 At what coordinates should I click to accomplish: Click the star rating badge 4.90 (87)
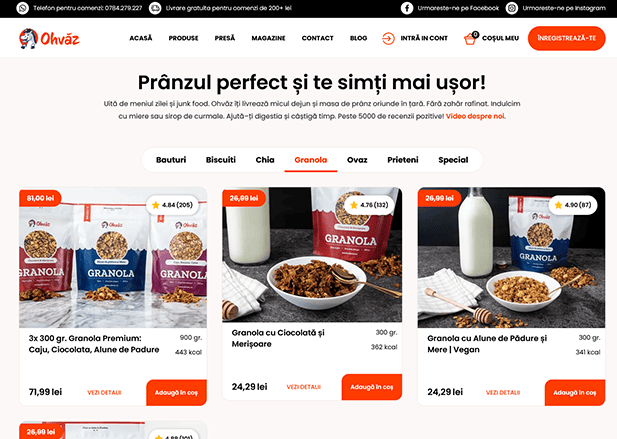[573, 205]
